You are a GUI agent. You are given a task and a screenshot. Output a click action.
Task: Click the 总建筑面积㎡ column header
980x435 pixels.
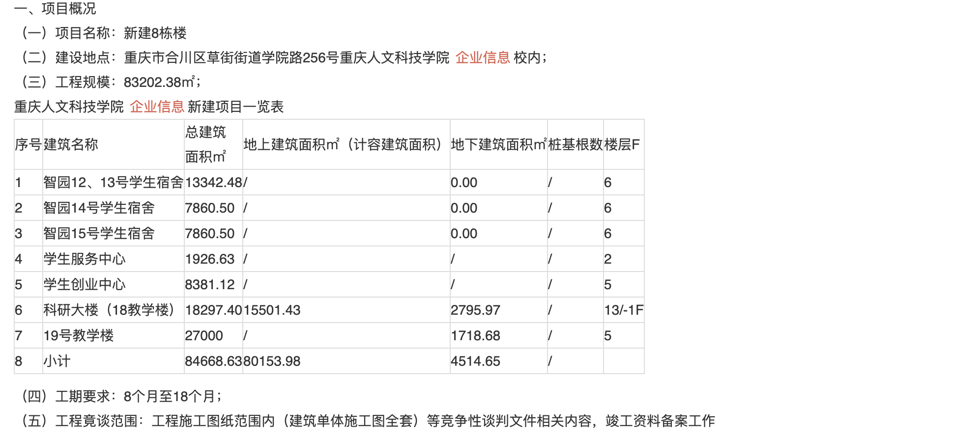[x=205, y=144]
